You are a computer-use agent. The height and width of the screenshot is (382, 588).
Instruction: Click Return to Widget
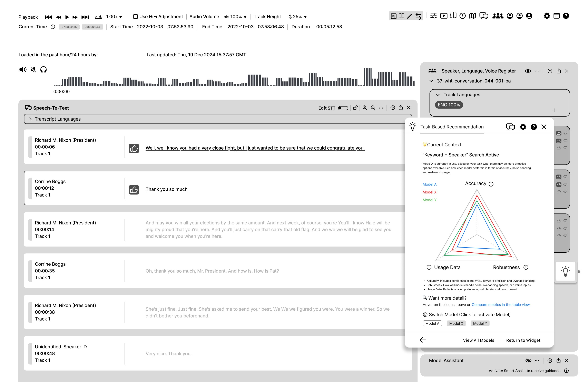point(523,340)
